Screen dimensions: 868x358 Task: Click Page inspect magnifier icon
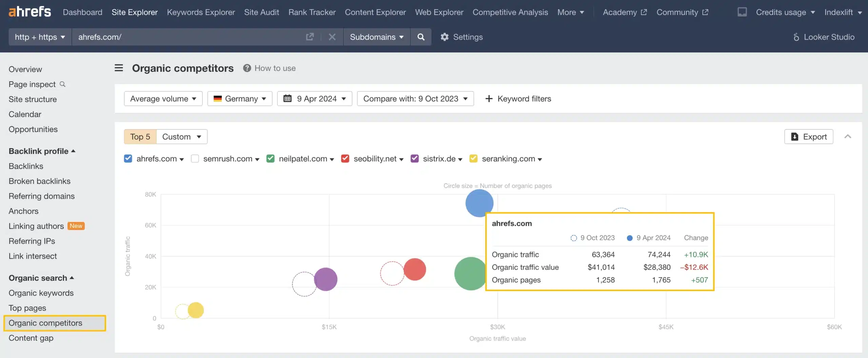tap(62, 84)
